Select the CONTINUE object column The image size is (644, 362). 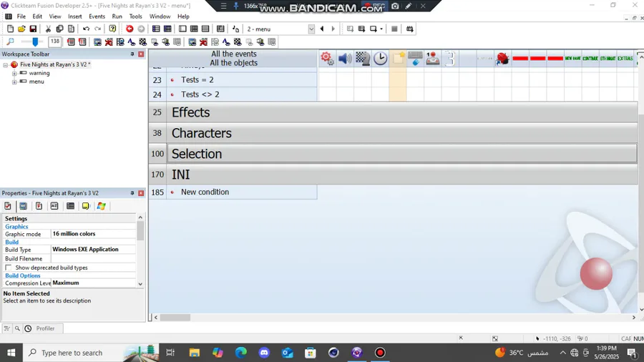[x=590, y=58]
